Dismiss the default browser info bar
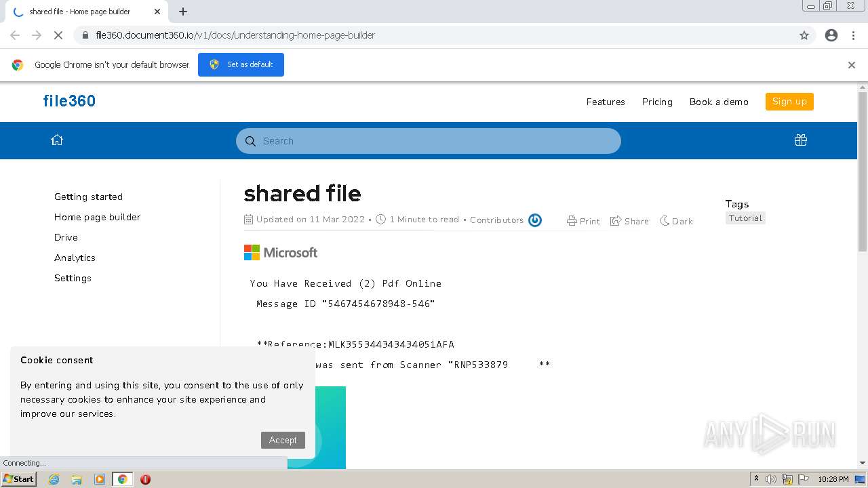This screenshot has height=488, width=868. (852, 65)
